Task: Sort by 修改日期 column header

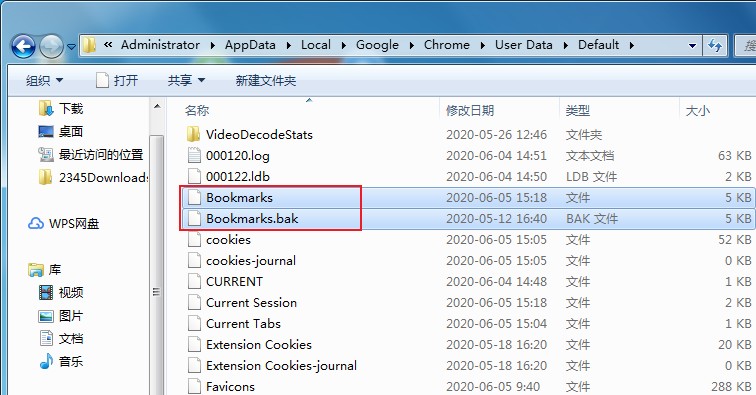Action: pyautogui.click(x=470, y=110)
